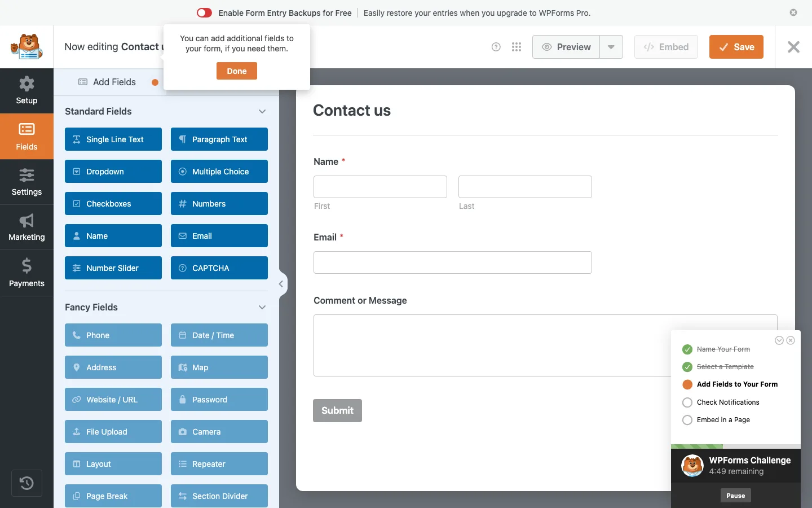The width and height of the screenshot is (812, 508).
Task: Add a Dropdown field
Action: coord(113,172)
